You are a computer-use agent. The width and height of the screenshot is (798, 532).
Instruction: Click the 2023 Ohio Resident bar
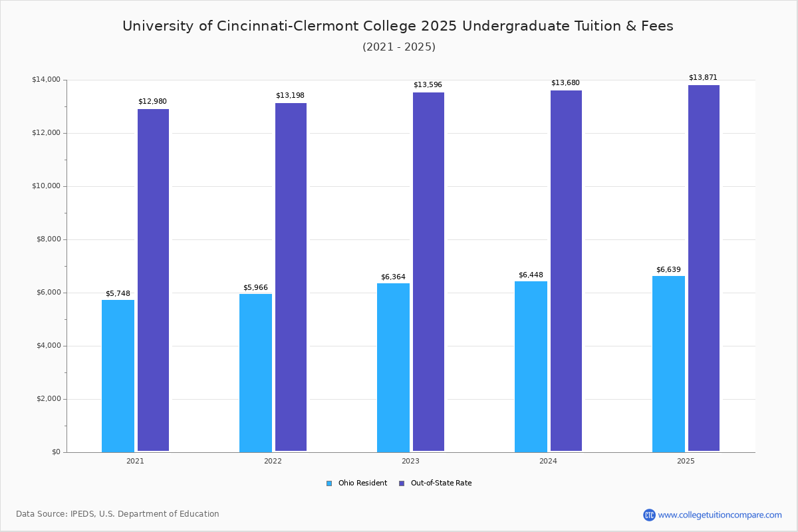point(393,368)
